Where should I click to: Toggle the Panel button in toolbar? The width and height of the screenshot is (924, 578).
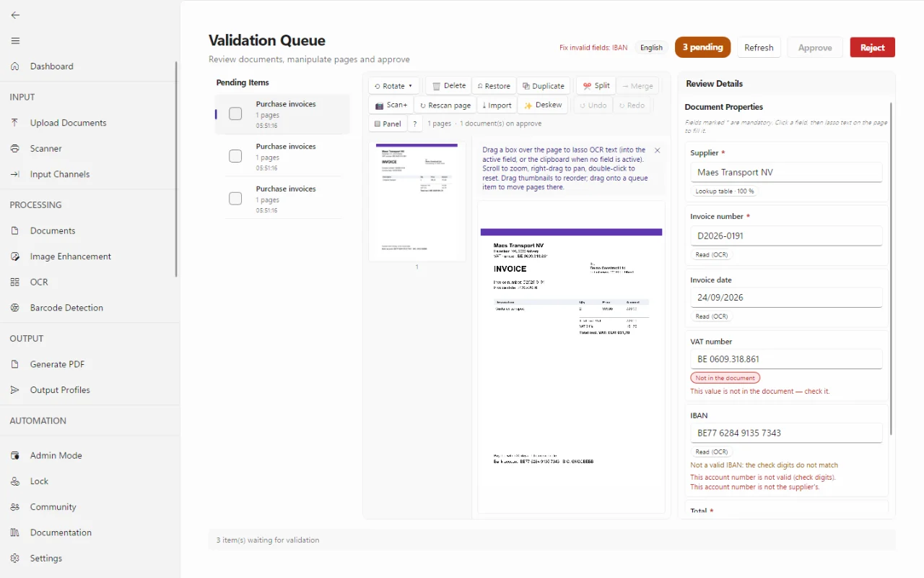388,124
